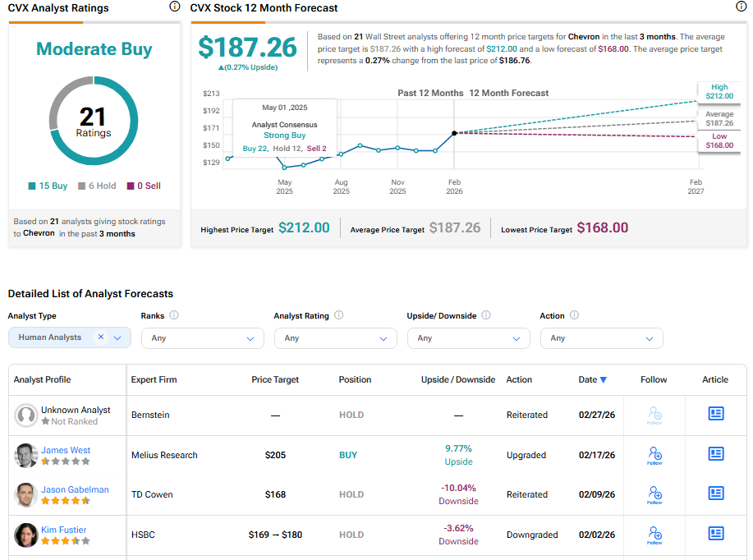Expand the Analyst Type dropdown
This screenshot has width=753, height=560.
118,337
